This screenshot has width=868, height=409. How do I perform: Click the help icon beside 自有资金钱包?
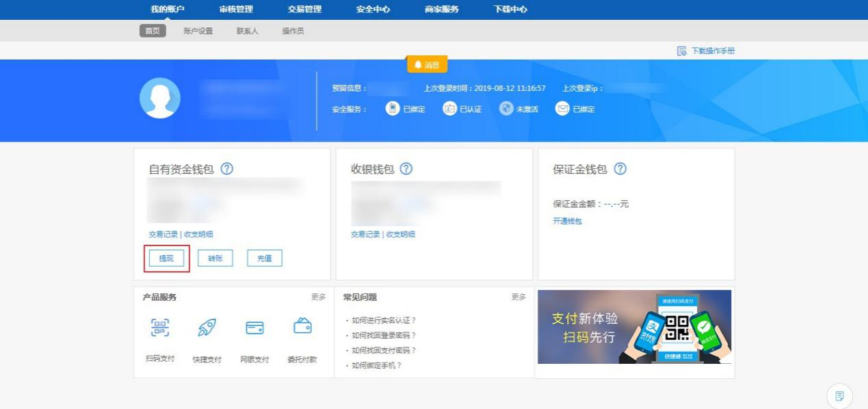click(x=227, y=169)
